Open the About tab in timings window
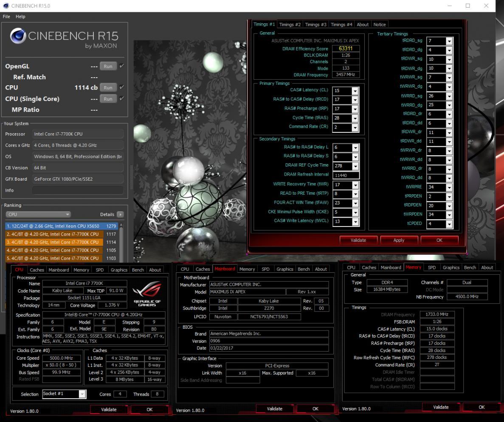 pos(363,25)
